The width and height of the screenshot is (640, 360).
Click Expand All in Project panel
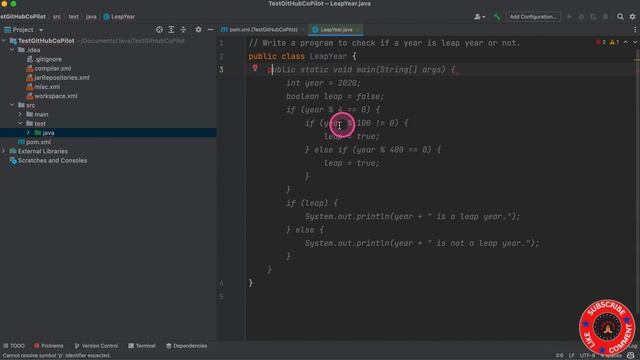pyautogui.click(x=171, y=30)
